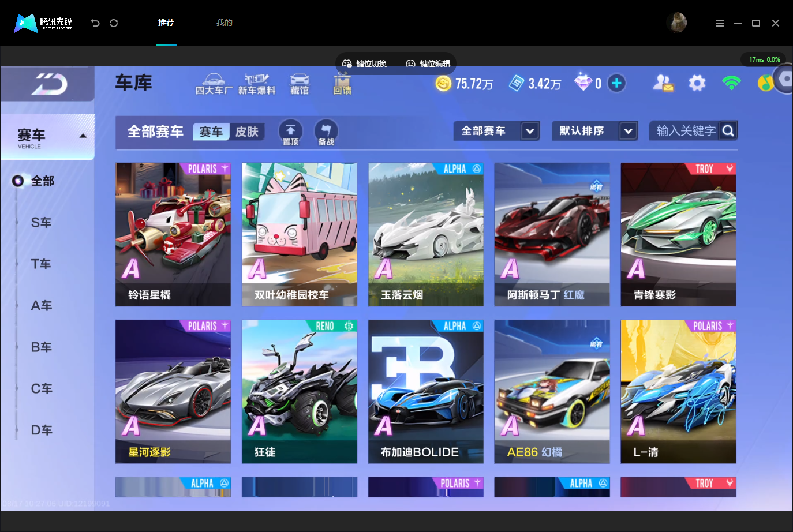The height and width of the screenshot is (532, 793).
Task: Check the Wi-Fi signal indicator
Action: pos(731,84)
